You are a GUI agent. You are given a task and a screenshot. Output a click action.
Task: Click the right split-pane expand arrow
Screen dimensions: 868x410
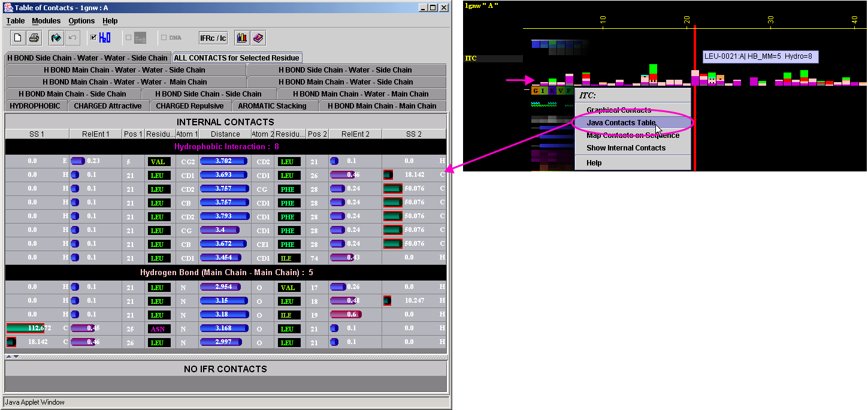point(16,357)
